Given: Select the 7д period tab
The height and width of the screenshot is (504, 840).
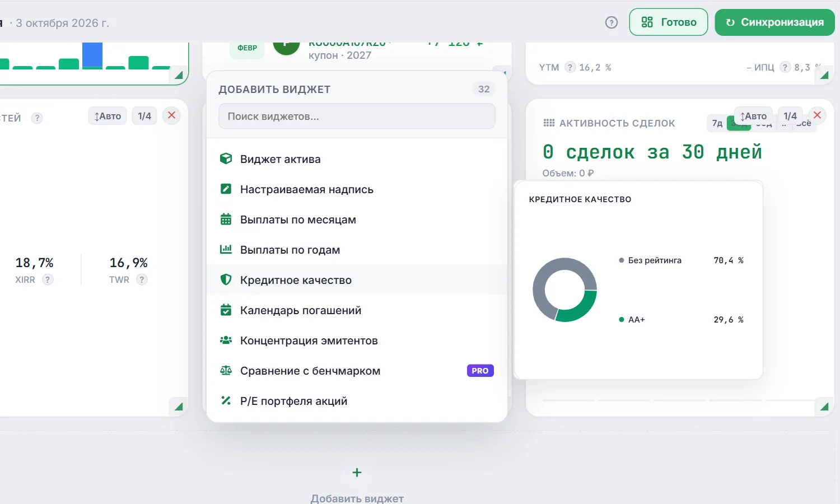Looking at the screenshot, I should (x=717, y=123).
